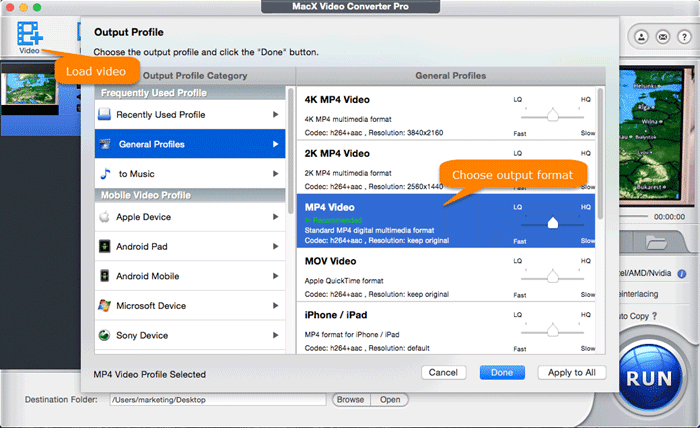Expand Sony Device arrow
The height and width of the screenshot is (428, 700).
coord(275,335)
